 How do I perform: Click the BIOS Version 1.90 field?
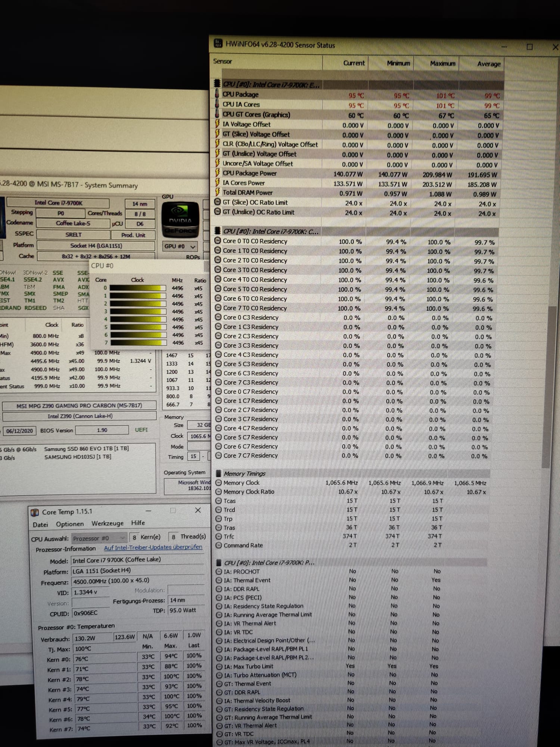point(102,430)
